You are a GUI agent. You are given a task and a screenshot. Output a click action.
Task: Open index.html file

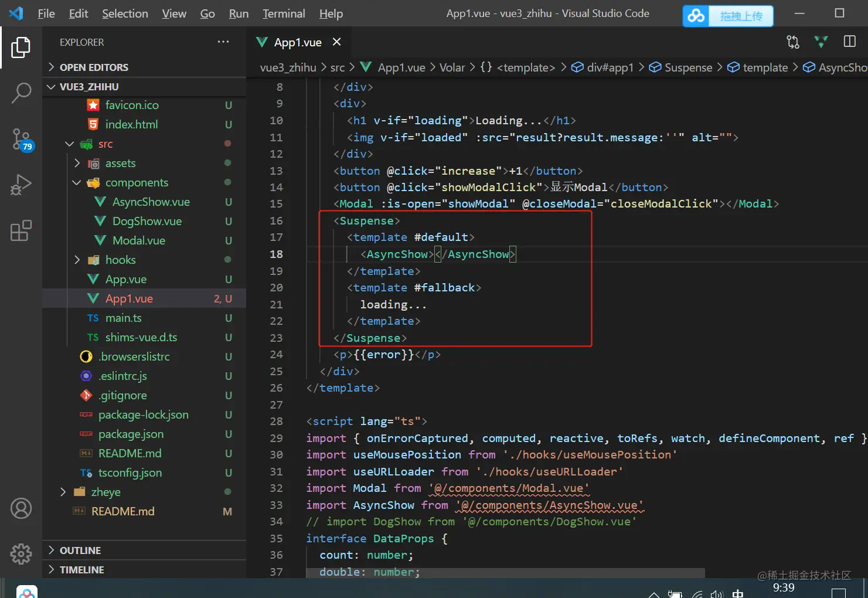tap(144, 124)
